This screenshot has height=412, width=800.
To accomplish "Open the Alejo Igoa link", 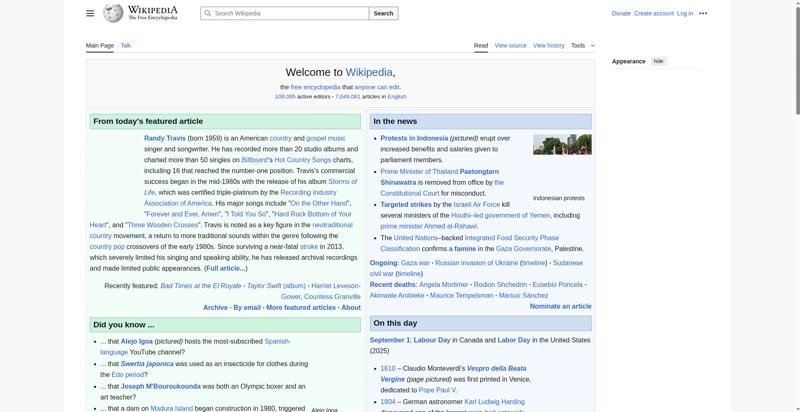I will (x=137, y=341).
